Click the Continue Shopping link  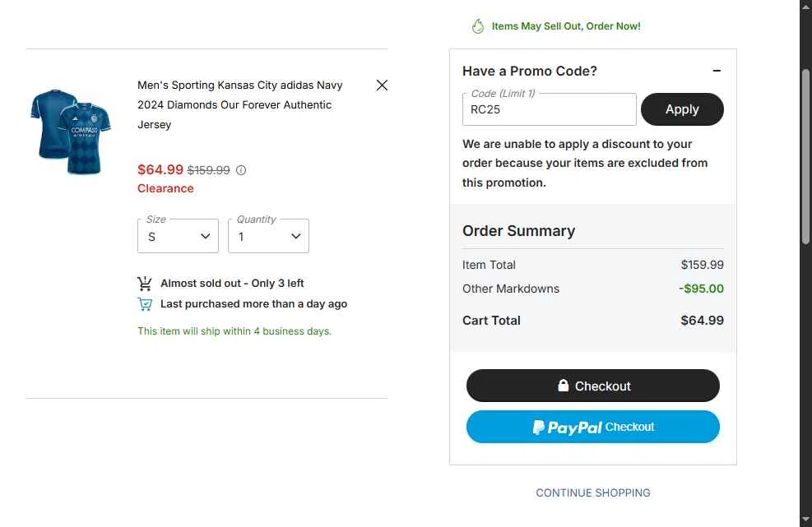tap(593, 492)
